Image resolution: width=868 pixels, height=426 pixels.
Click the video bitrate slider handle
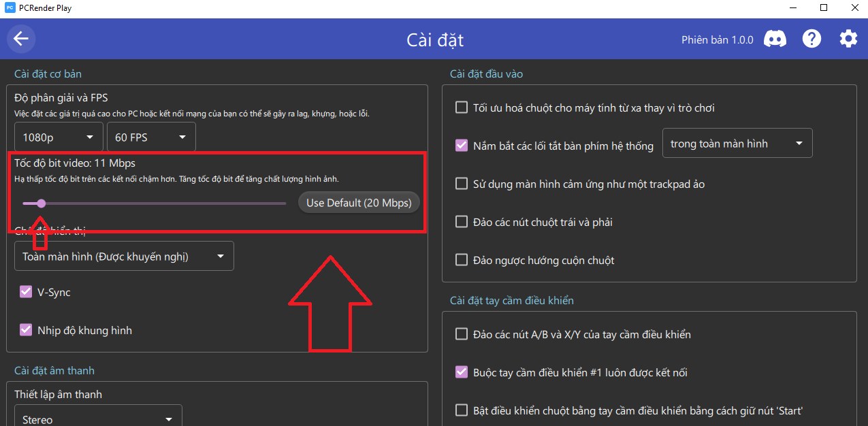[x=42, y=203]
